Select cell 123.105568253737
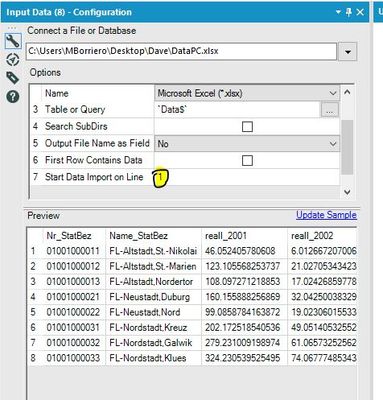This screenshot has width=383, height=400. pos(244,266)
